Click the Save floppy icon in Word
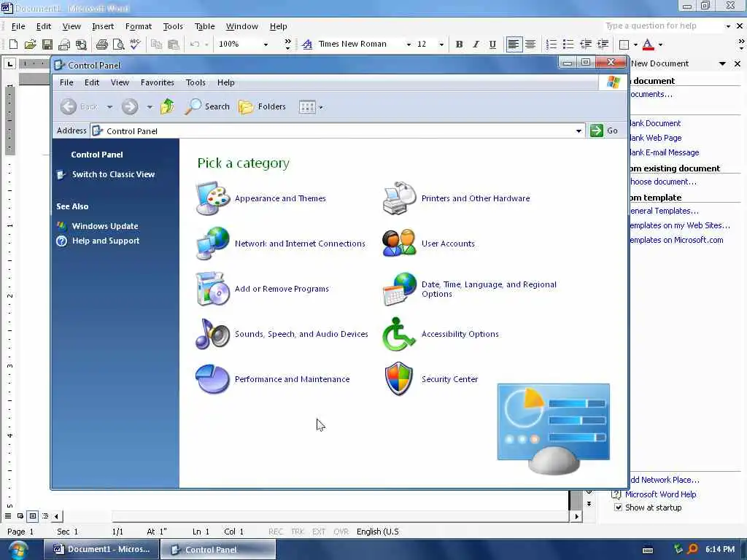The height and width of the screenshot is (560, 747). [47, 44]
